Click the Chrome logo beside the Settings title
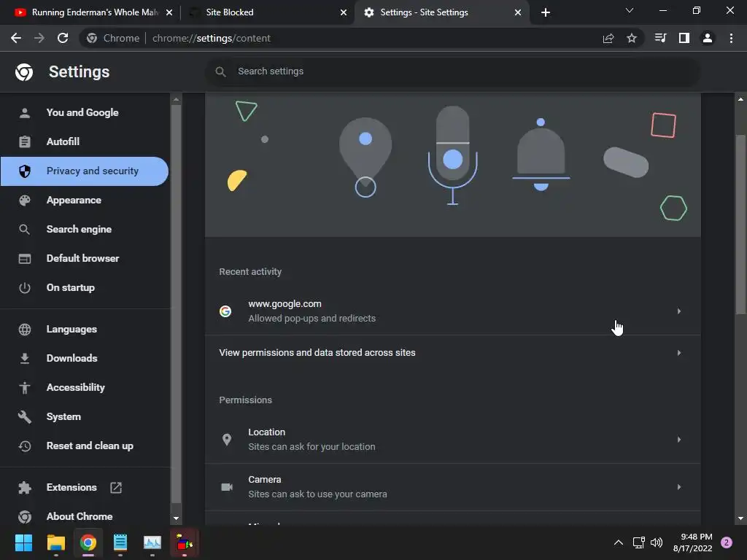The width and height of the screenshot is (747, 560). 24,72
